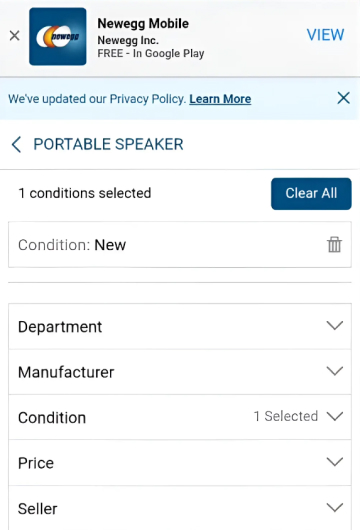Image resolution: width=360 pixels, height=530 pixels.
Task: Open the Department filter row label
Action: click(60, 327)
